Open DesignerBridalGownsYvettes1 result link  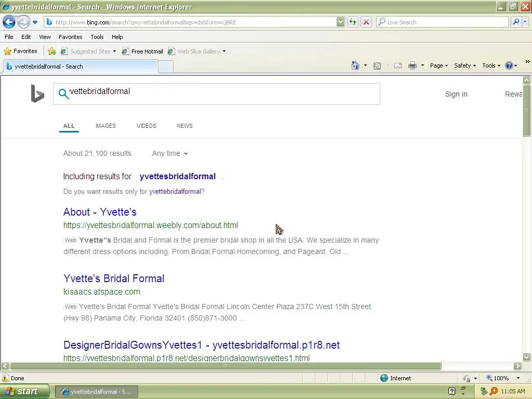tap(202, 345)
